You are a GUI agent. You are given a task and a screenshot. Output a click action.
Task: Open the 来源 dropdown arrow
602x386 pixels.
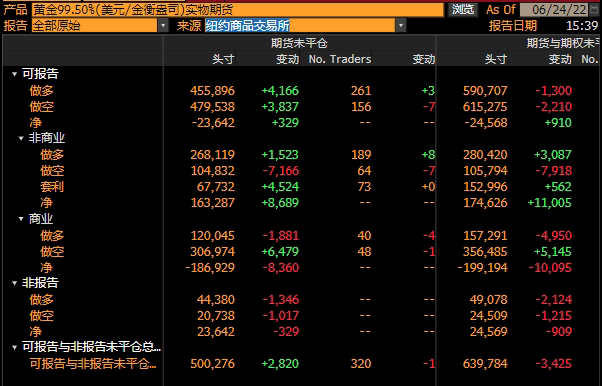tap(401, 26)
